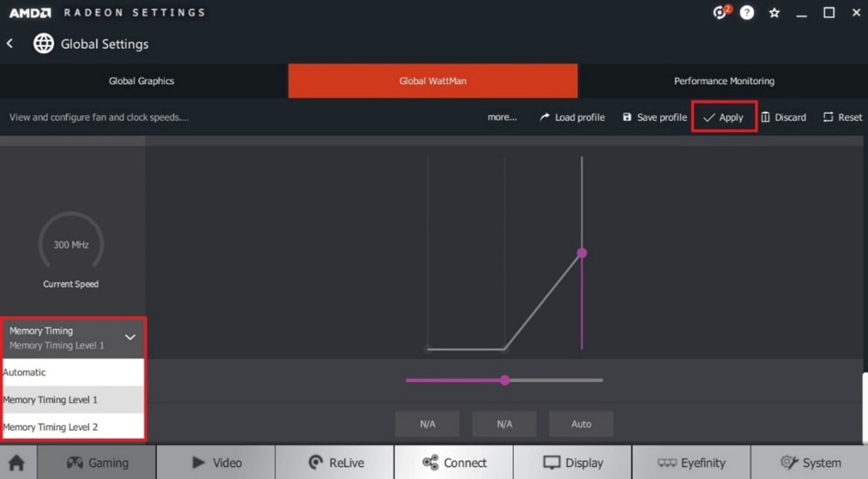Click the AMD logo
The image size is (868, 479).
30,13
